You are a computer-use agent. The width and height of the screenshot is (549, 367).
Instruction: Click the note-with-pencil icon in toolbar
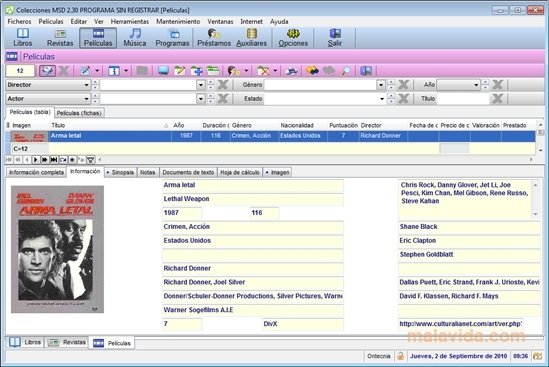click(180, 71)
